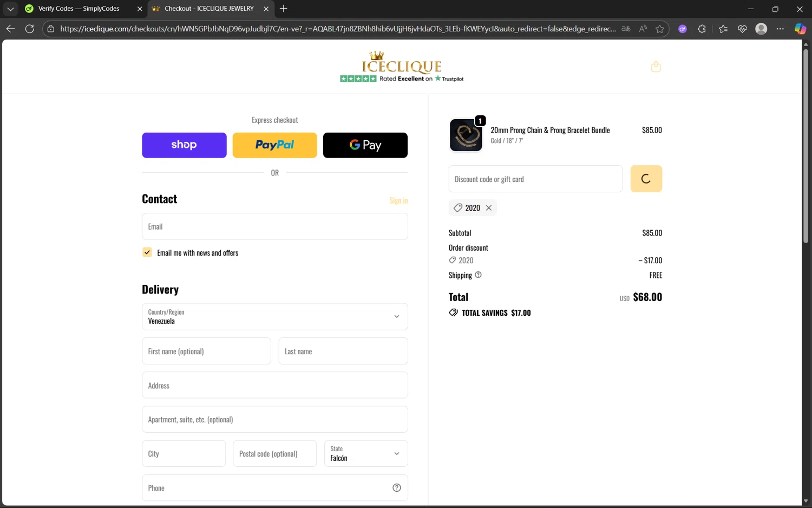This screenshot has width=812, height=508.
Task: Refresh the checkout page
Action: pos(30,29)
